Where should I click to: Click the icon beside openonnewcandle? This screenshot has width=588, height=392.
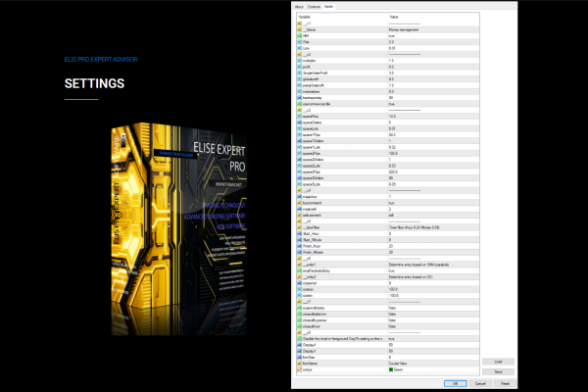coord(299,104)
